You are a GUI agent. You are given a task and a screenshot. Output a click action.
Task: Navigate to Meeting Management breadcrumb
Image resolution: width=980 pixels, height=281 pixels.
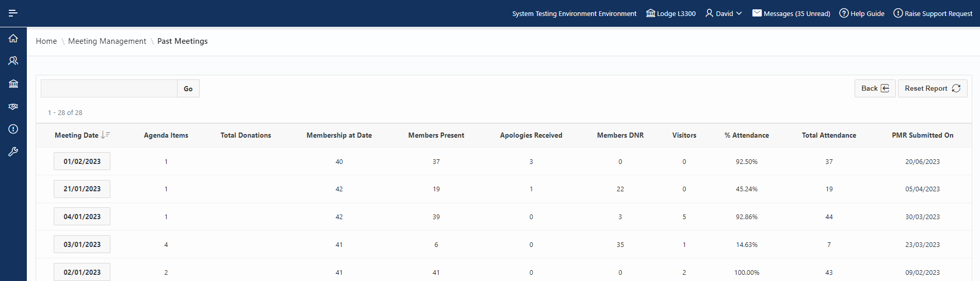(x=107, y=41)
